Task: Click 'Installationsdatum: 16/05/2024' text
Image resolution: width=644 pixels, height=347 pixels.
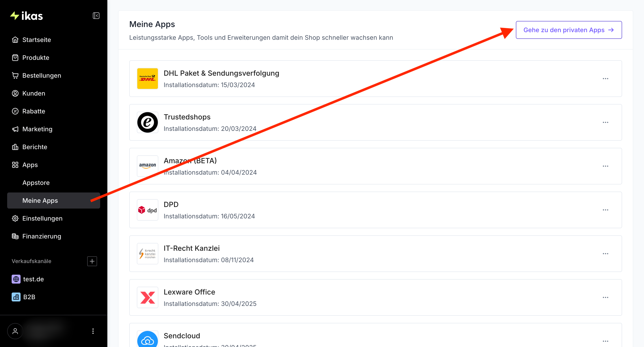Action: point(209,216)
